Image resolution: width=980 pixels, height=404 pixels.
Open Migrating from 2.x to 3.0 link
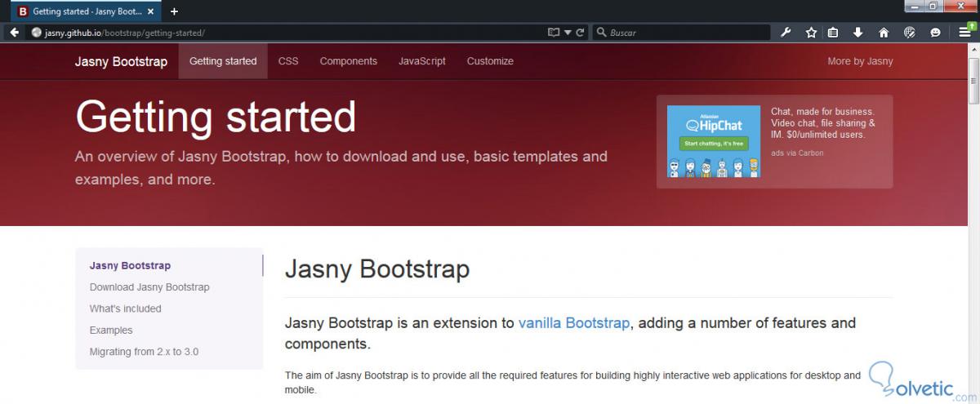(x=144, y=352)
